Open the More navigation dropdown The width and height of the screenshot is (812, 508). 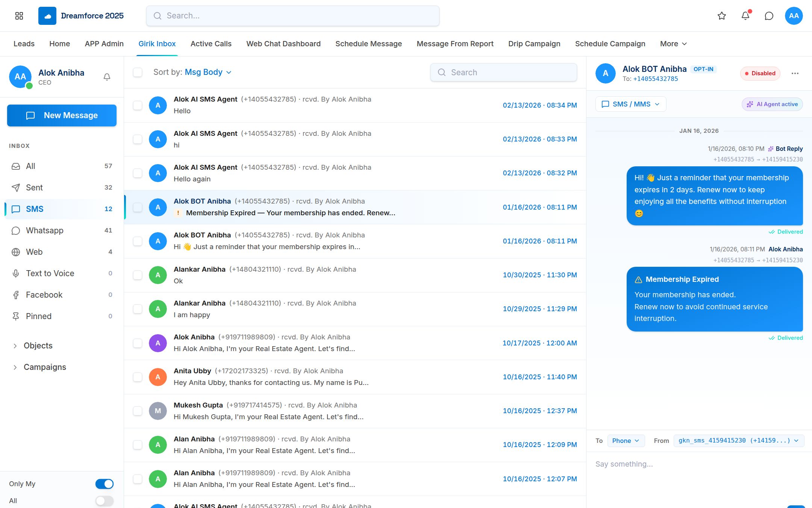pos(673,44)
